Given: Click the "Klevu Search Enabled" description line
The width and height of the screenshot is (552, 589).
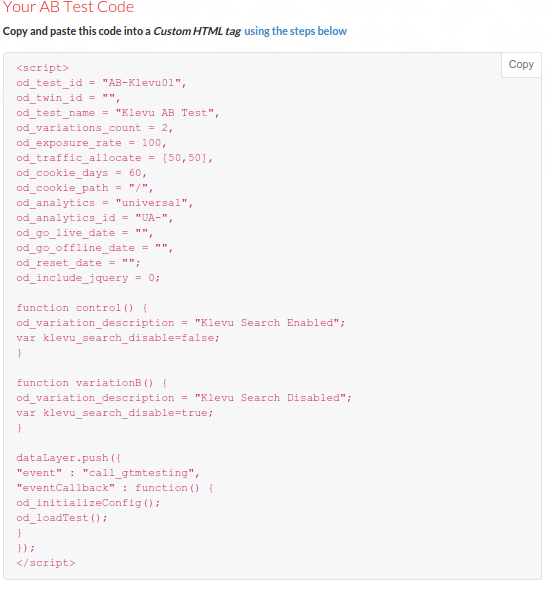Looking at the screenshot, I should click(180, 323).
